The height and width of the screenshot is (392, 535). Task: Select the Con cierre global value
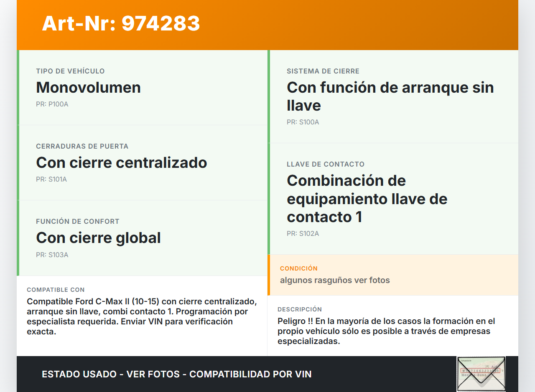pyautogui.click(x=98, y=238)
